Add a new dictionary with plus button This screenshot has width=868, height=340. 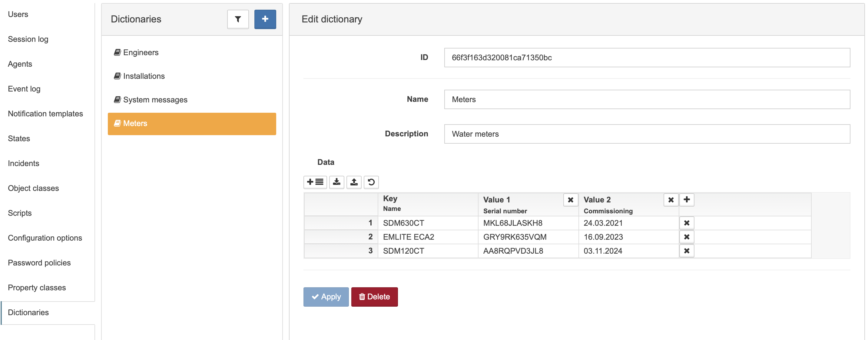(265, 19)
